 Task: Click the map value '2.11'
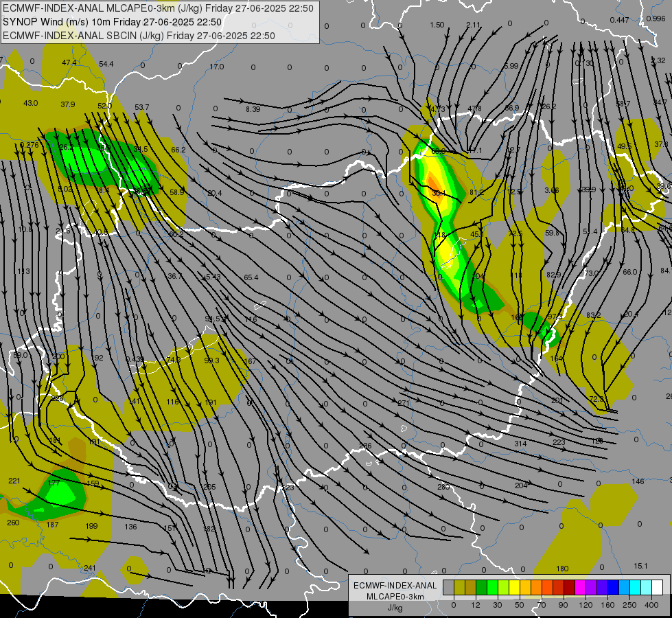(473, 25)
